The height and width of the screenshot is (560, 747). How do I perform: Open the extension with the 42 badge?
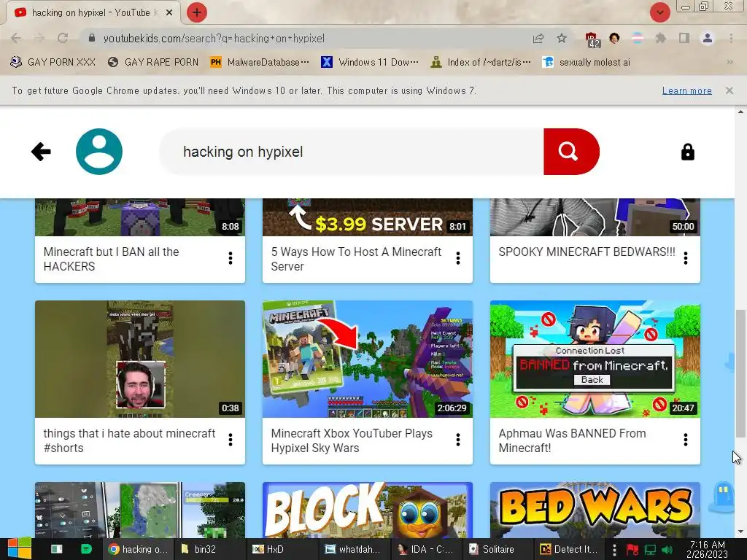(x=592, y=39)
